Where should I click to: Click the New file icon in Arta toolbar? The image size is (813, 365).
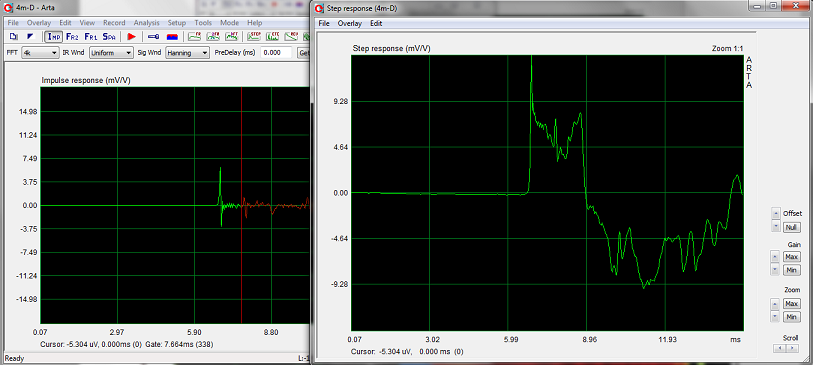tap(13, 36)
